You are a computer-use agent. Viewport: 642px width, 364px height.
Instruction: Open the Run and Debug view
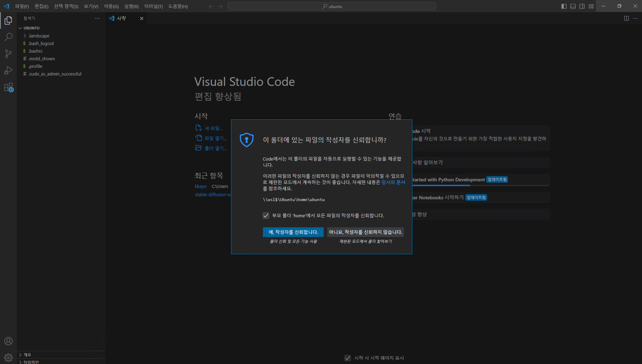(x=8, y=70)
